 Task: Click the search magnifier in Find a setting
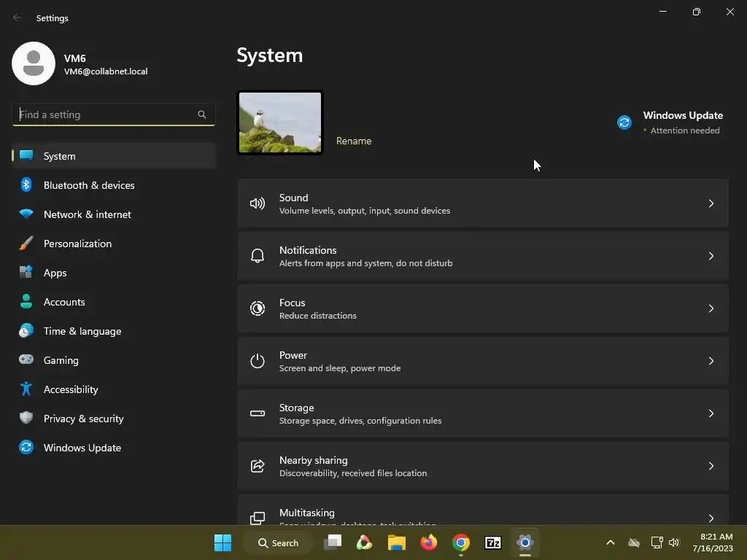tap(202, 114)
